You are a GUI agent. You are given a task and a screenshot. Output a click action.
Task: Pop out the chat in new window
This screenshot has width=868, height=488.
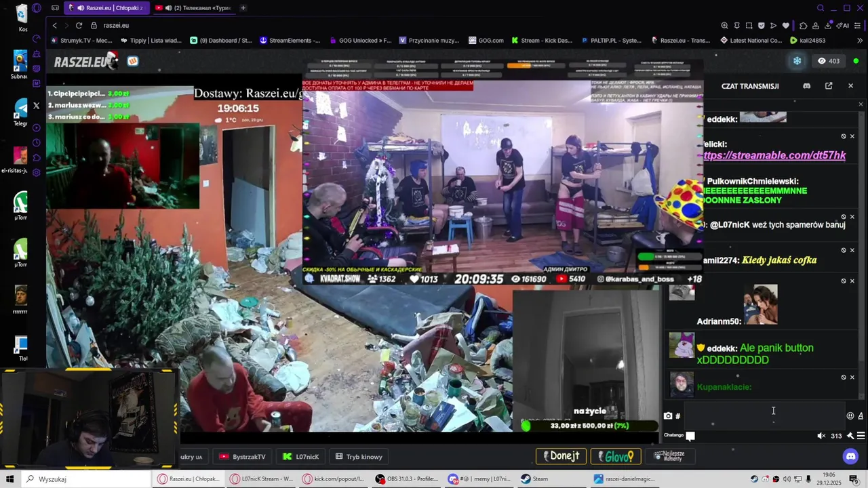(x=829, y=86)
